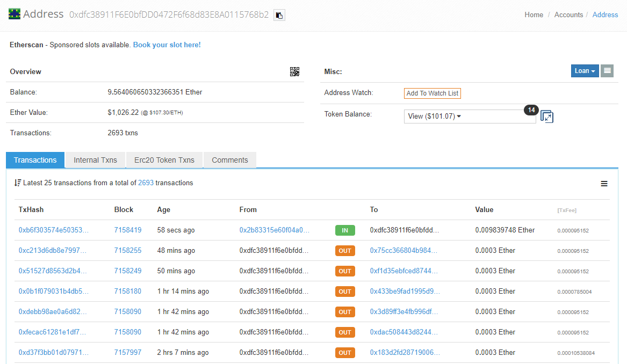Image resolution: width=627 pixels, height=364 pixels.
Task: View the 2693 total transactions link
Action: click(146, 183)
